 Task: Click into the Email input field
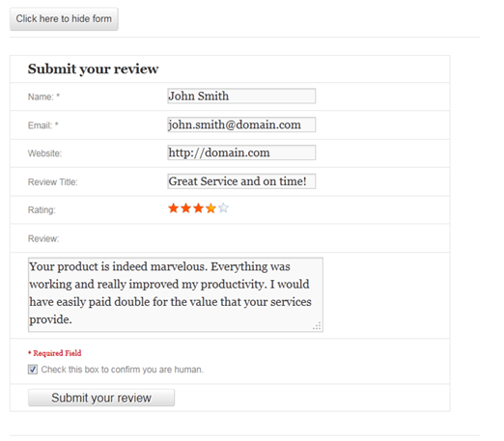241,124
